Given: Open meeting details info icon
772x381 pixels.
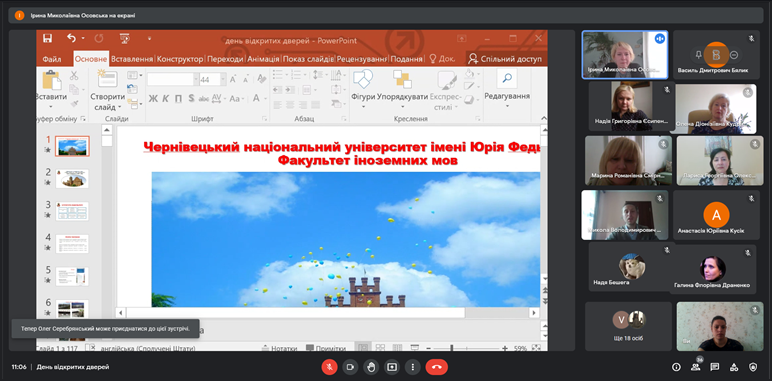Looking at the screenshot, I should (676, 367).
